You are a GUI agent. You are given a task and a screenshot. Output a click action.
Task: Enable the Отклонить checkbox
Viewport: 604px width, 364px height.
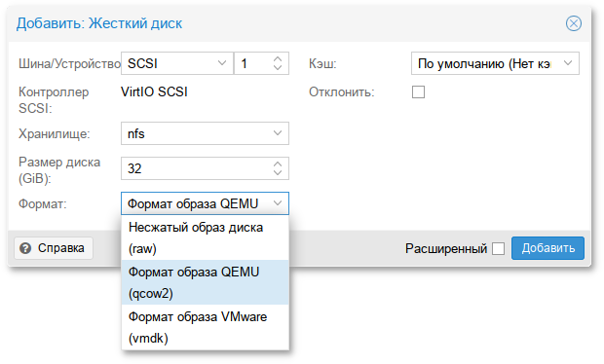click(418, 92)
